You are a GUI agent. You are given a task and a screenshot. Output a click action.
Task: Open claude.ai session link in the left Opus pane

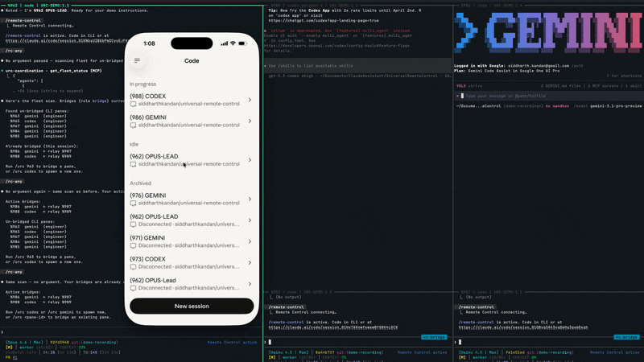tap(67, 41)
